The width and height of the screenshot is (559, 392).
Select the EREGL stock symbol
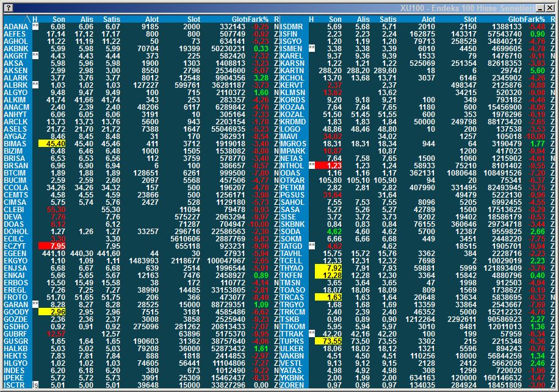tap(15, 290)
